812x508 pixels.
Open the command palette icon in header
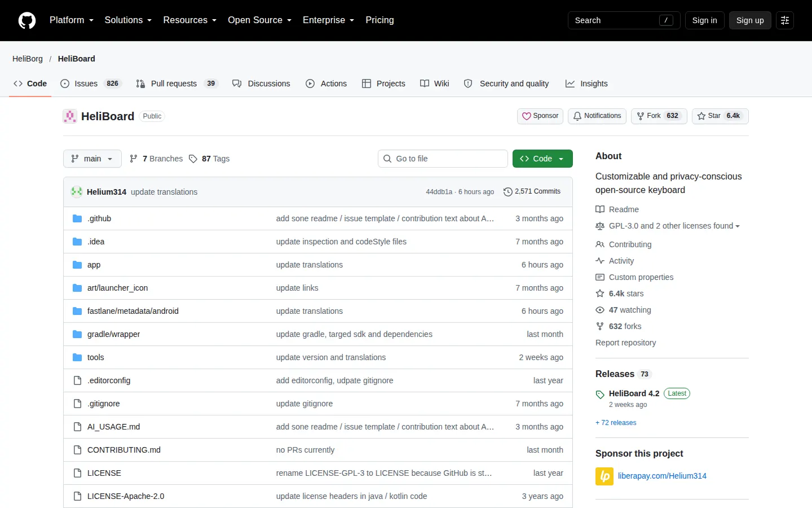point(784,20)
